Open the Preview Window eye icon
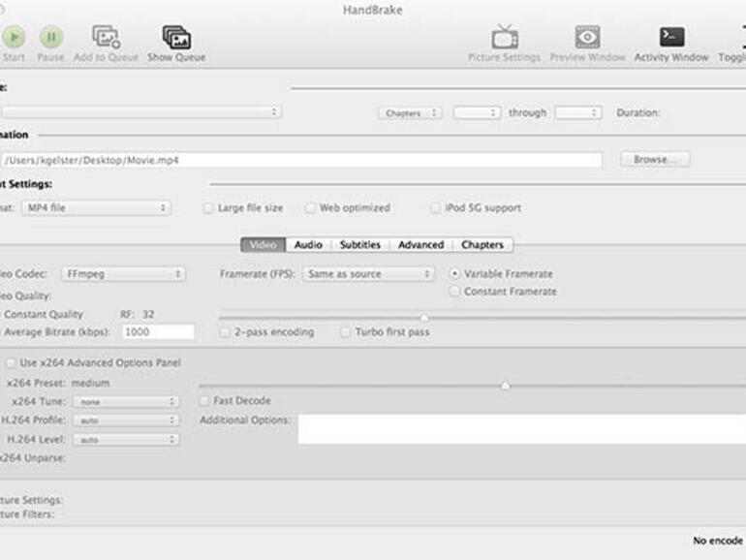Image resolution: width=746 pixels, height=560 pixels. tap(587, 37)
